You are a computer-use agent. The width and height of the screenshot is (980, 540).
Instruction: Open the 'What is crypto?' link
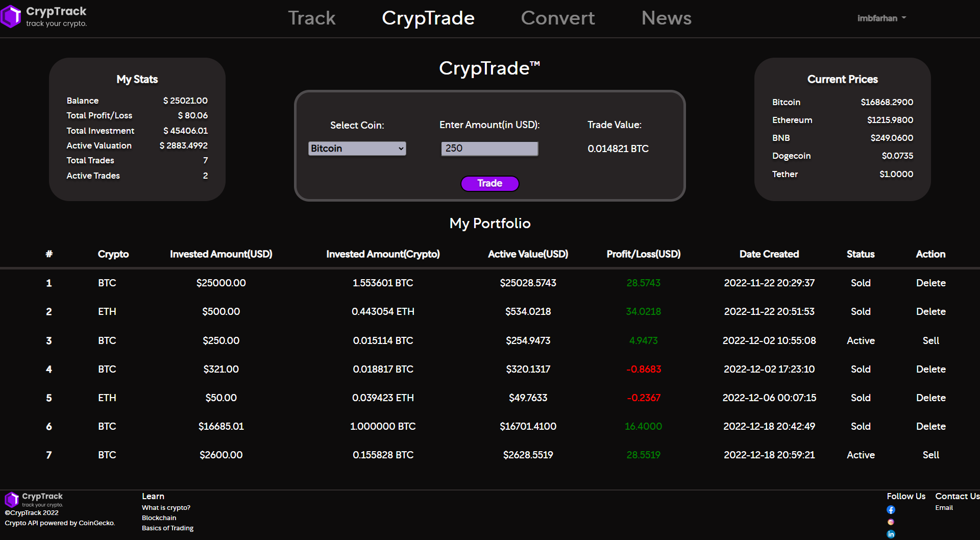[166, 508]
